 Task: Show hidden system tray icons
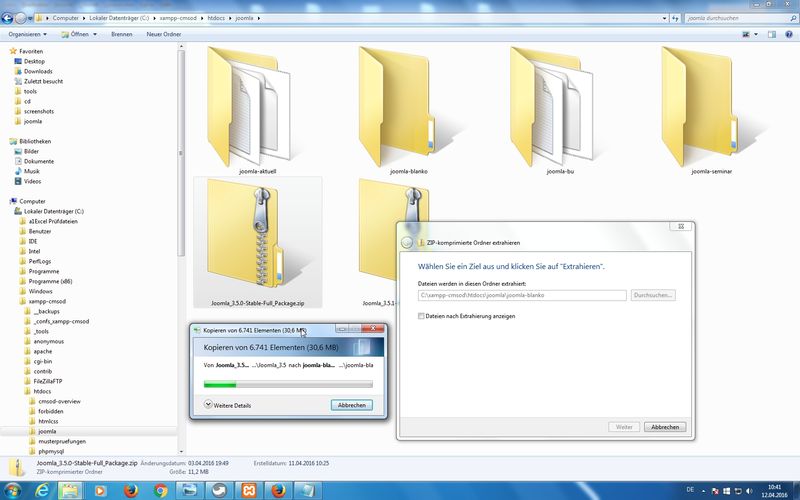(703, 491)
